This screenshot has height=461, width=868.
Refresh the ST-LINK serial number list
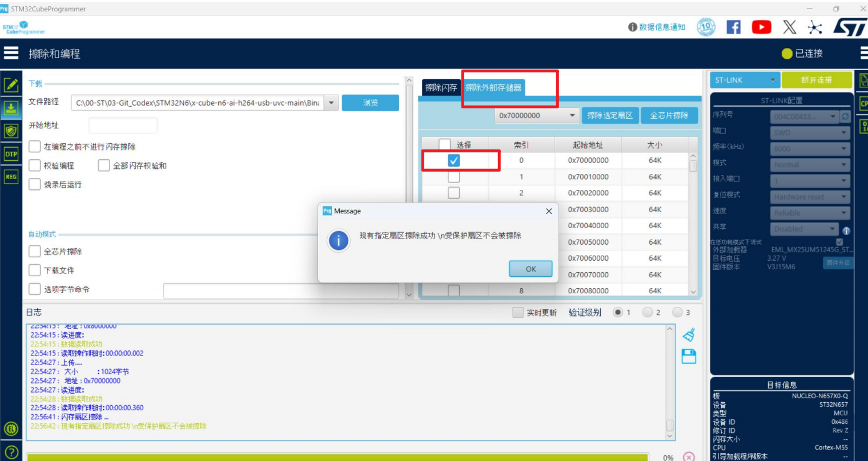tap(846, 116)
